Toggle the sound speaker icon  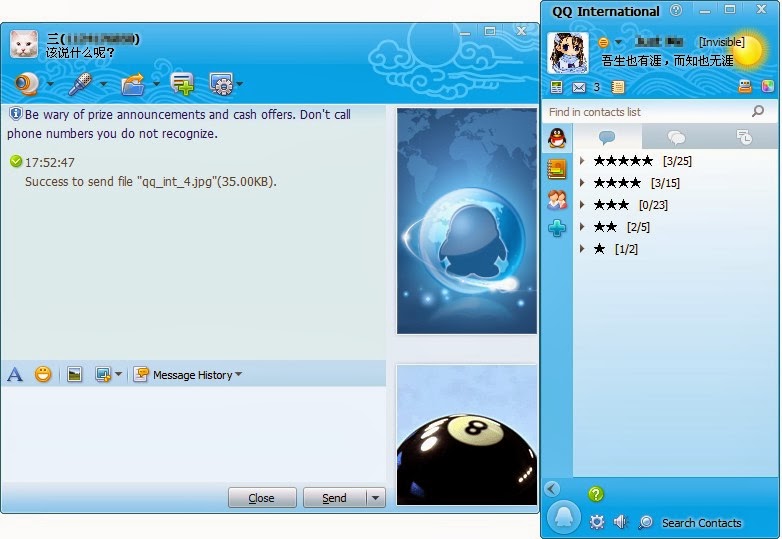click(620, 522)
